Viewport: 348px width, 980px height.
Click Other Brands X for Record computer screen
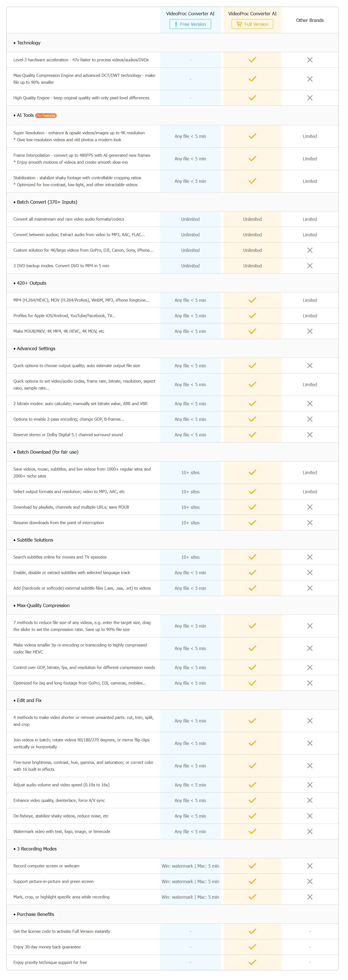pos(310,866)
